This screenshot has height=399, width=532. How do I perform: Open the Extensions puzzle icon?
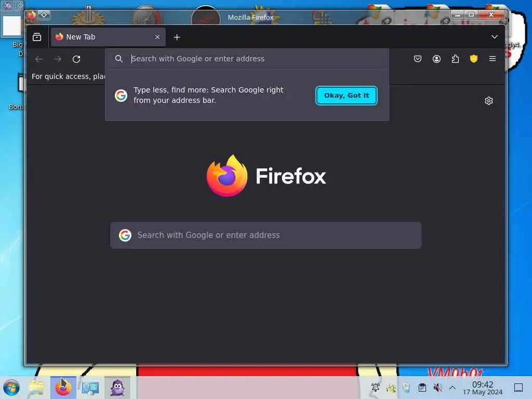click(455, 59)
